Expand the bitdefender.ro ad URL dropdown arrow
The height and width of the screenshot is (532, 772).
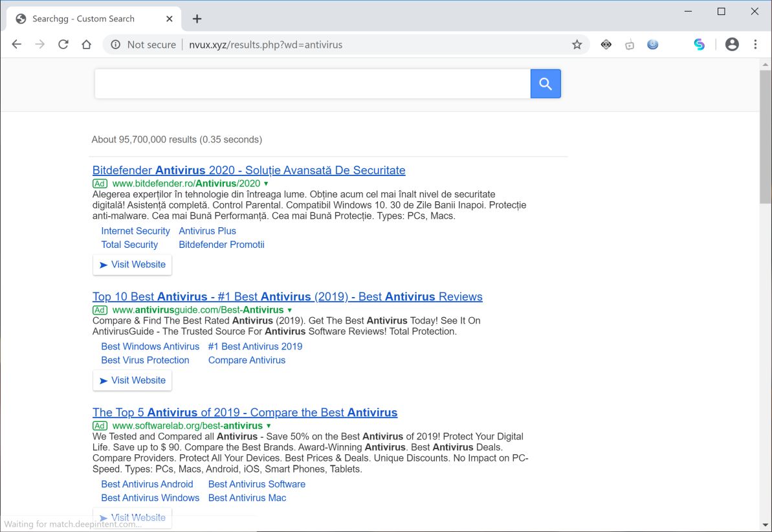[x=266, y=184]
